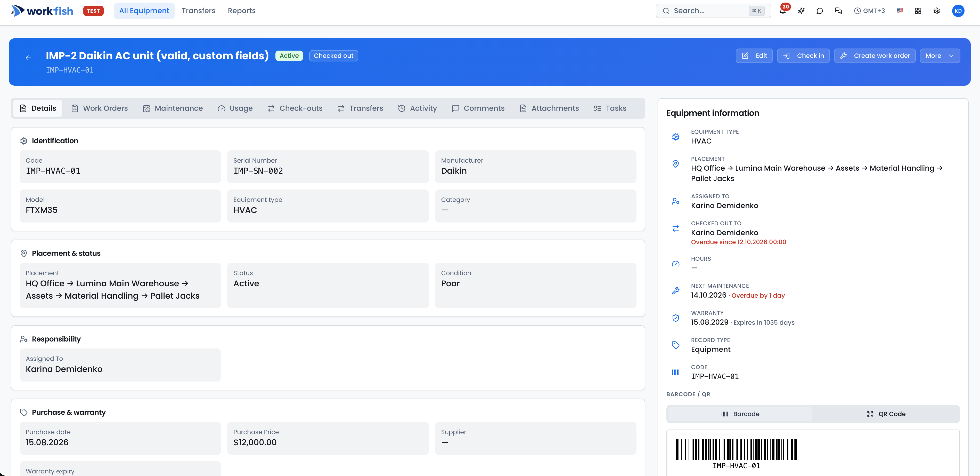The image size is (980, 476).
Task: Click the Checked out status badge
Action: [333, 55]
